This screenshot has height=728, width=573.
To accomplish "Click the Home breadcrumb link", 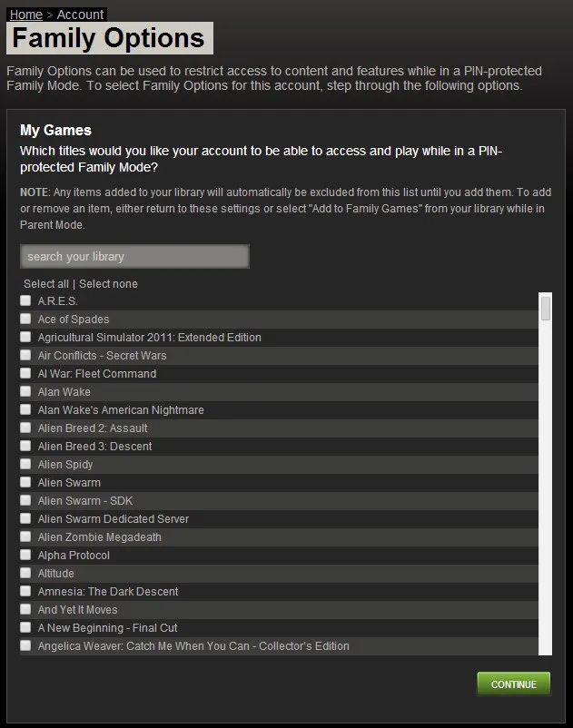I will click(25, 15).
